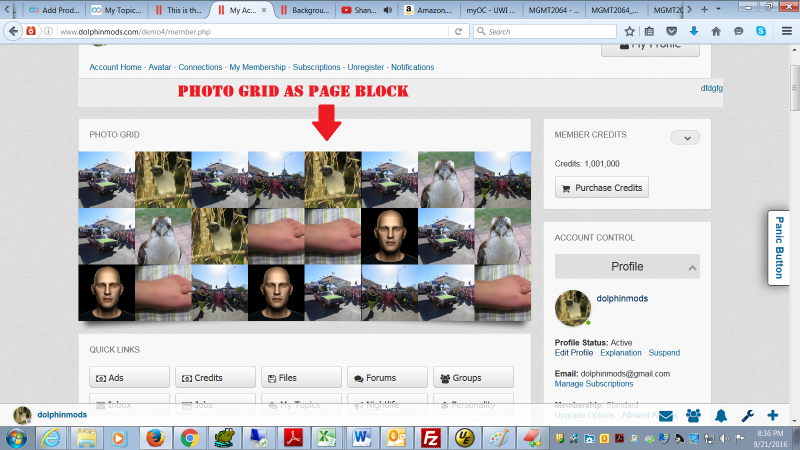Screen dimensions: 800x450
Task: Open the Account Home link
Action: point(115,67)
